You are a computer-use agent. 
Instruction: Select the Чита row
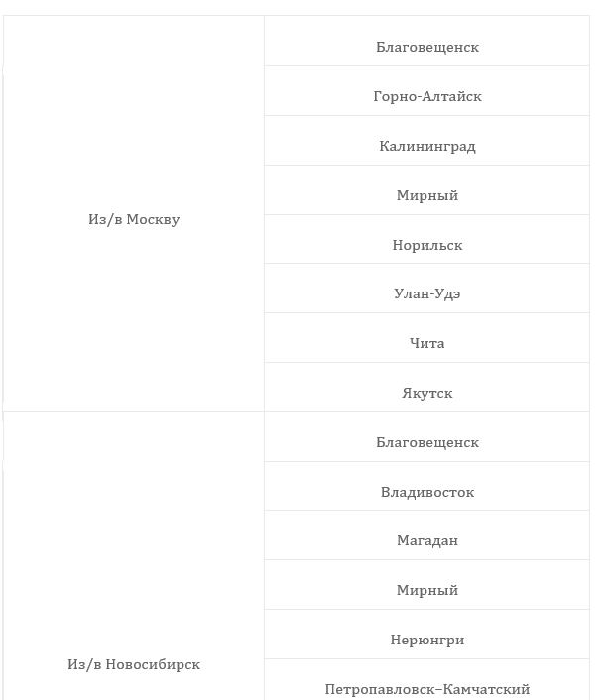427,338
